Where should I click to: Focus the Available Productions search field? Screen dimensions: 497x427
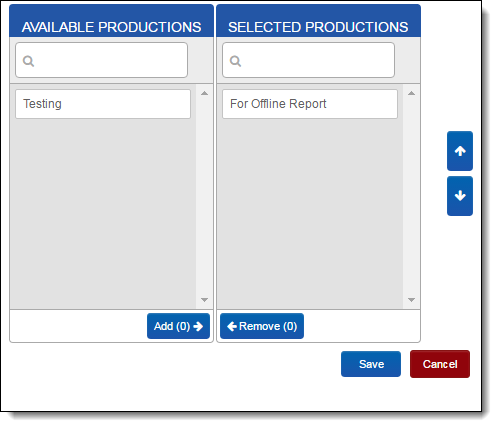pyautogui.click(x=101, y=60)
